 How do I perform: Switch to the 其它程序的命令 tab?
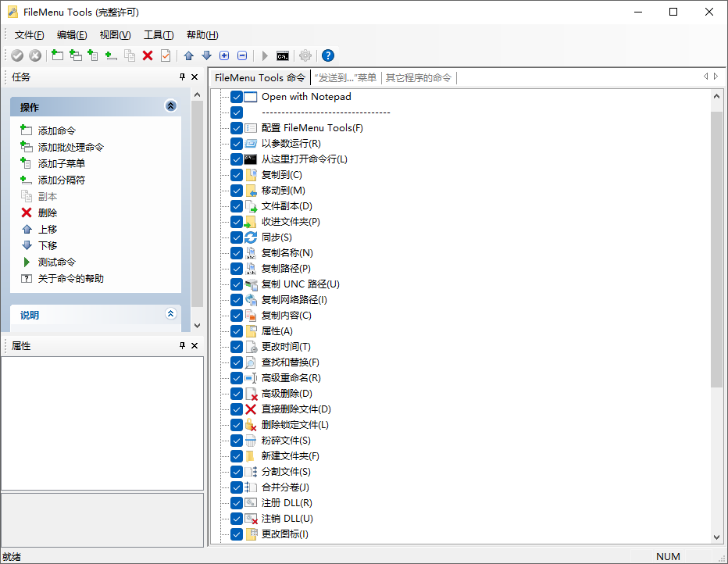click(x=420, y=77)
